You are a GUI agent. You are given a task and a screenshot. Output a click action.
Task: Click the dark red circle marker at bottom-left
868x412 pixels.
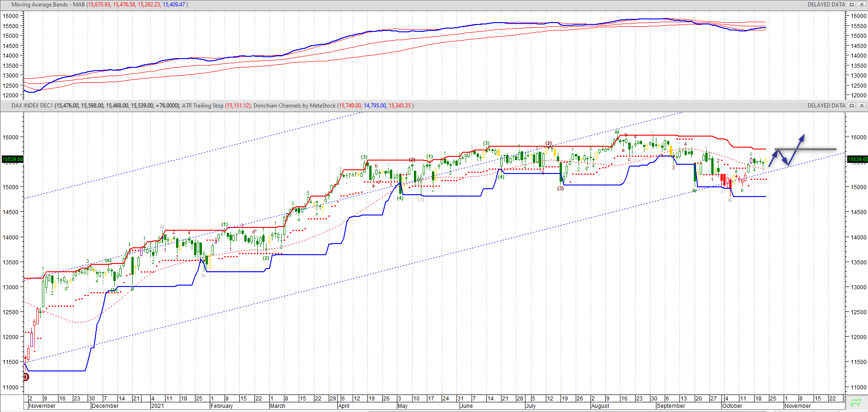(x=26, y=377)
